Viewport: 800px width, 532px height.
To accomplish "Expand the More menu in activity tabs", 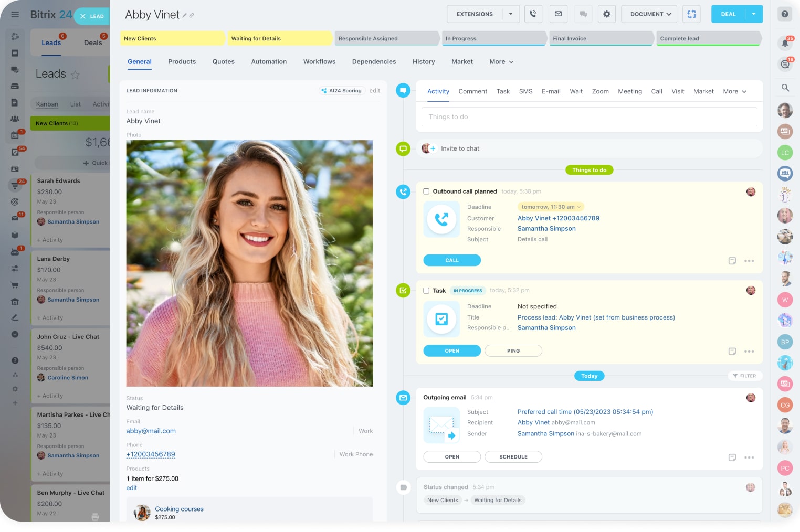I will 734,91.
